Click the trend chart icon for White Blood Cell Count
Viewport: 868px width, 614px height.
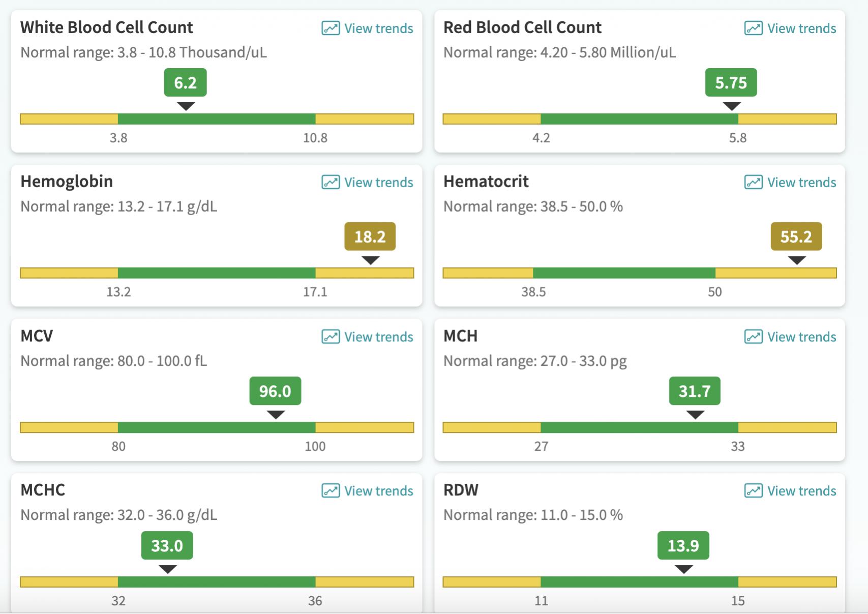[331, 28]
